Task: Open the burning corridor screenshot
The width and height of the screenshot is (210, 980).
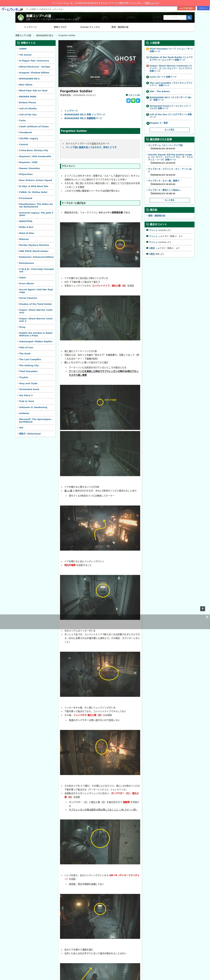Action: (x=100, y=528)
